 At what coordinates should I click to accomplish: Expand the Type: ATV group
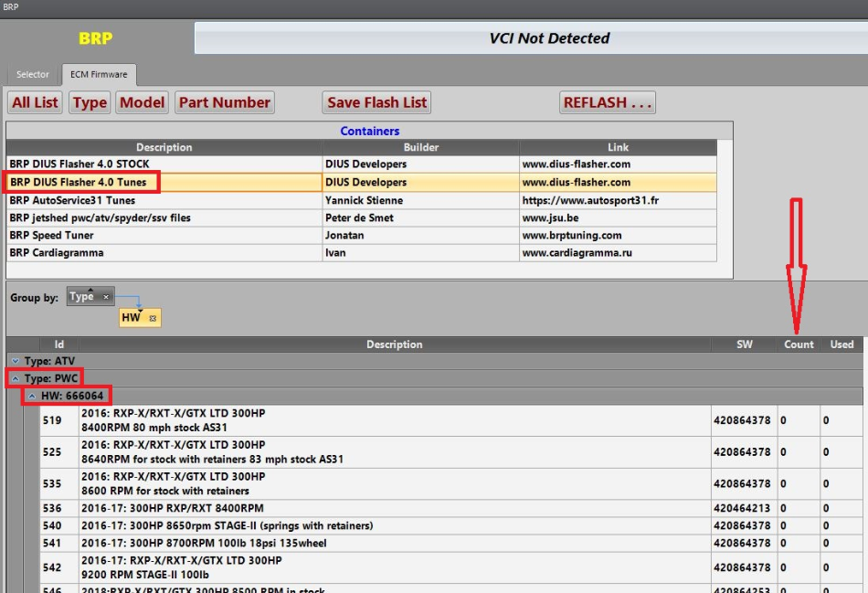[15, 361]
